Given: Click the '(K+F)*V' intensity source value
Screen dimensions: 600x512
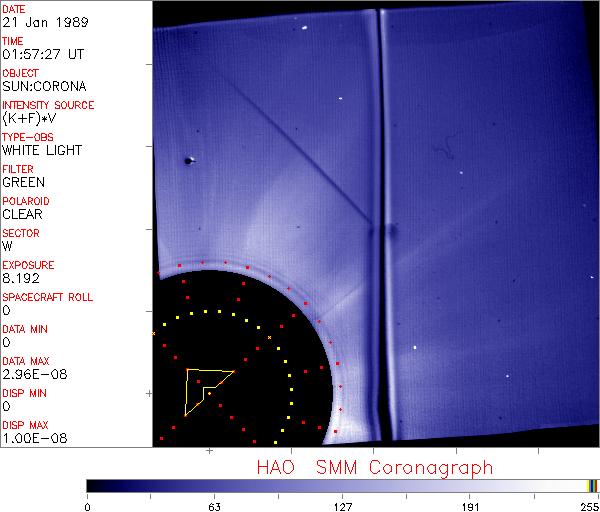Looking at the screenshot, I should pos(30,118).
